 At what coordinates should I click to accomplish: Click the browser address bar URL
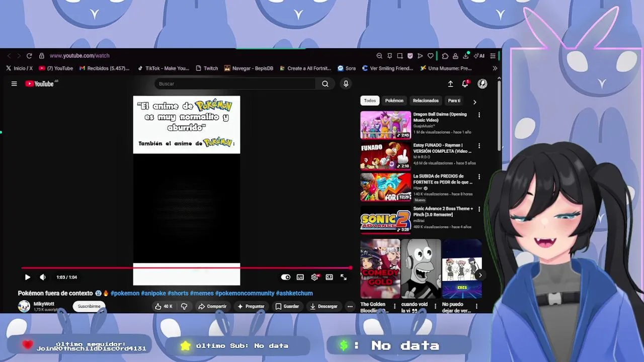pos(79,56)
